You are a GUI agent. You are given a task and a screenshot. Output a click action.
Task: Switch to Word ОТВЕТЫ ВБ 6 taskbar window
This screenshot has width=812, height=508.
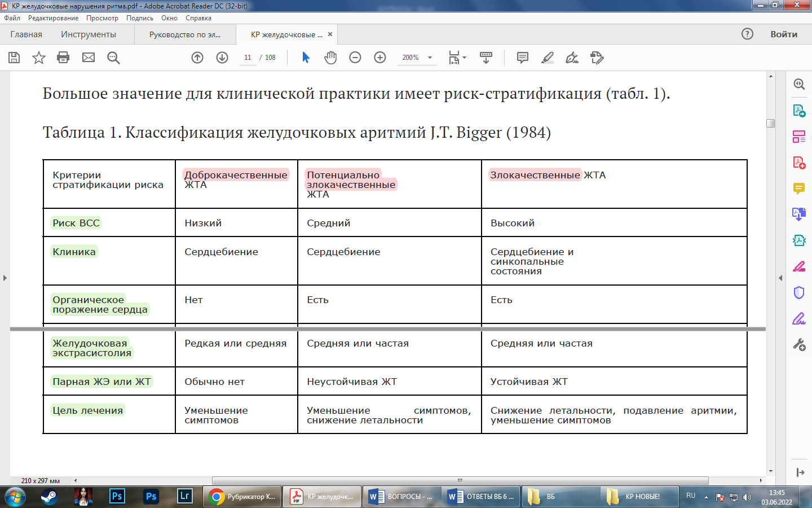tap(480, 497)
